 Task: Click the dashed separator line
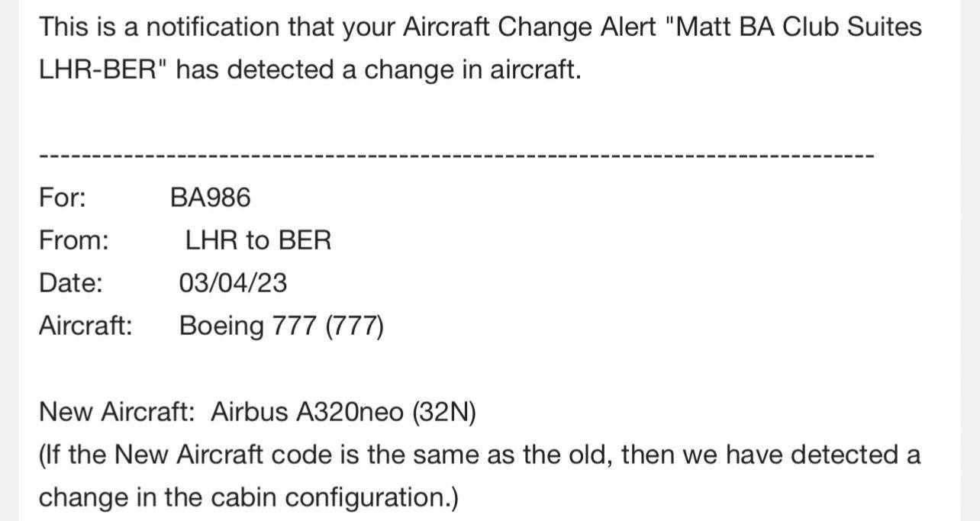(456, 156)
